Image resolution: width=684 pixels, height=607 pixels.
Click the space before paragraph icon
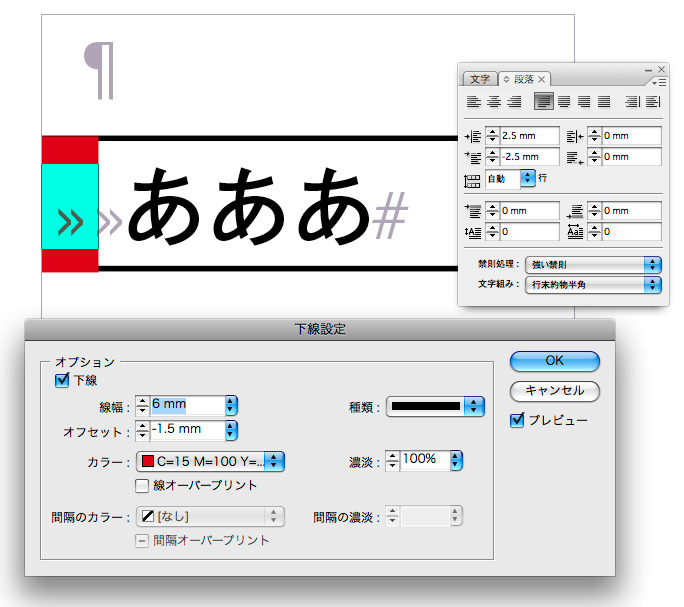(x=473, y=211)
